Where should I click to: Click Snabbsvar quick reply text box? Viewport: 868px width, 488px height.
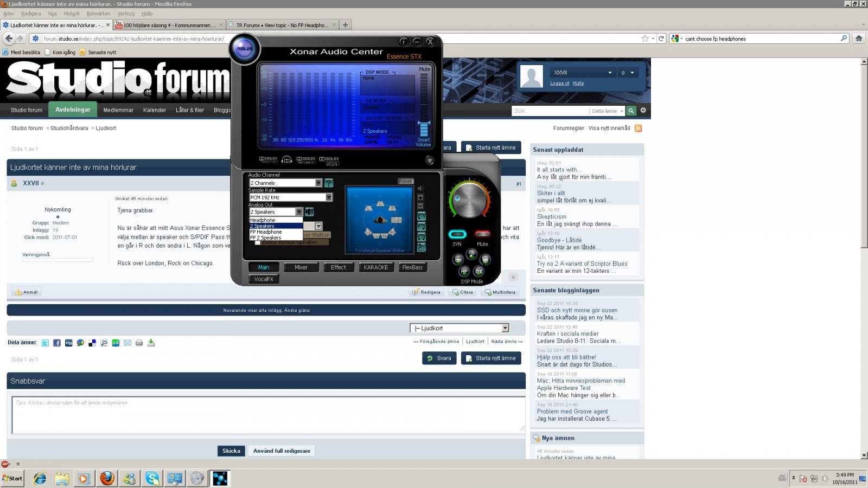point(269,415)
